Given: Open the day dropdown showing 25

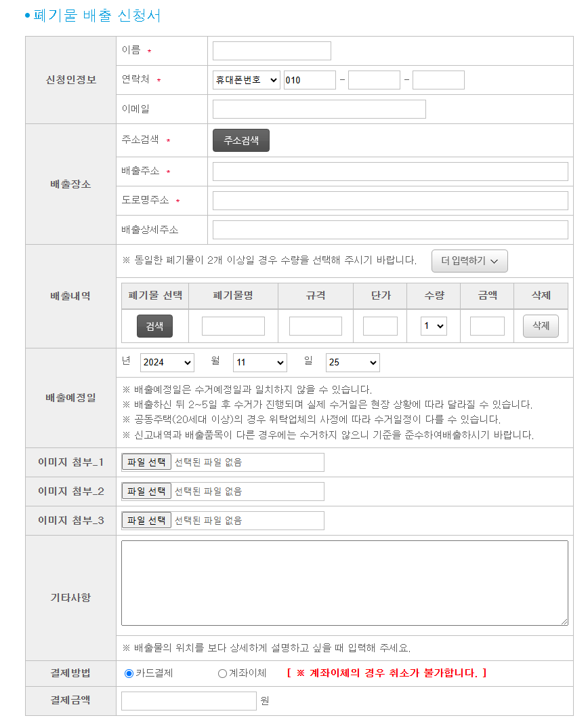Looking at the screenshot, I should (x=353, y=362).
